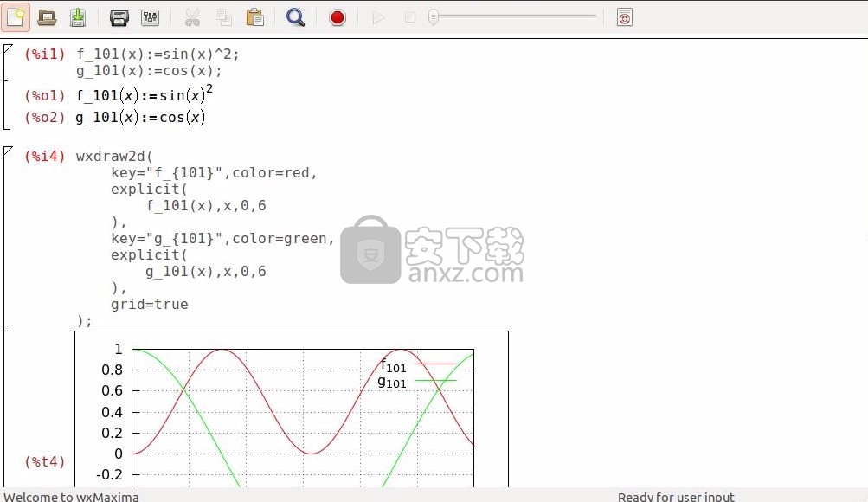This screenshot has width=868, height=502.
Task: Interrupt calculation with red stop icon
Action: tap(338, 17)
